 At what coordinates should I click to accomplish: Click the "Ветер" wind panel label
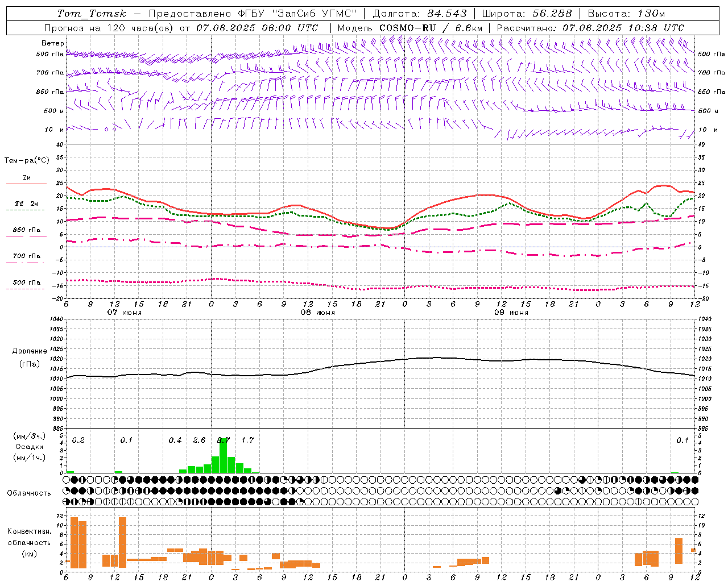pos(53,43)
